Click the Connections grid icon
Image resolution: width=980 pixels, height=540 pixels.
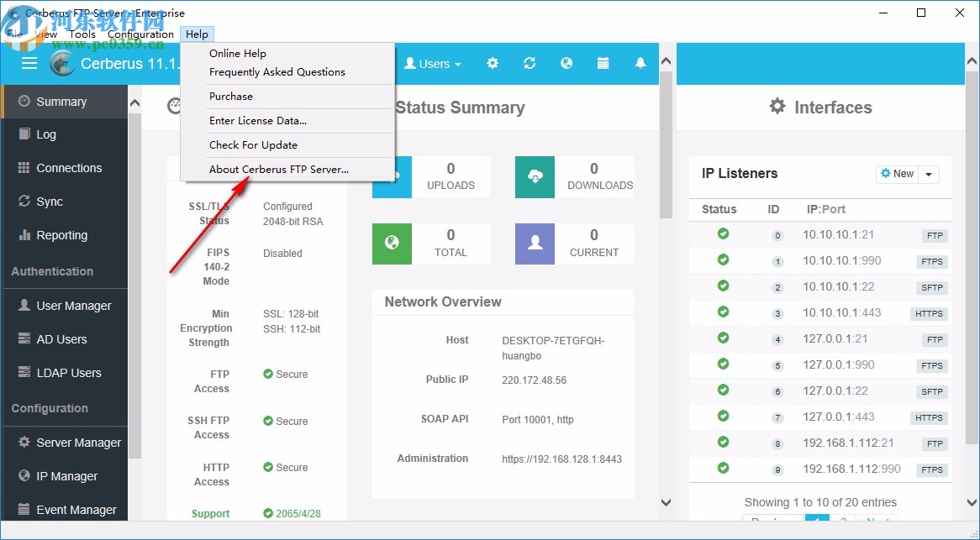(24, 167)
